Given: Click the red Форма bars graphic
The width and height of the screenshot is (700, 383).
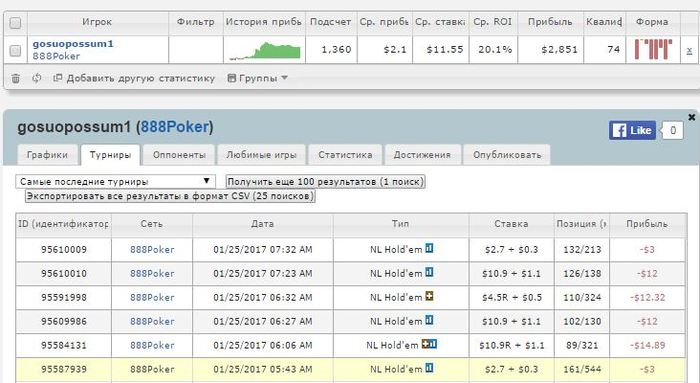Looking at the screenshot, I should (x=653, y=50).
